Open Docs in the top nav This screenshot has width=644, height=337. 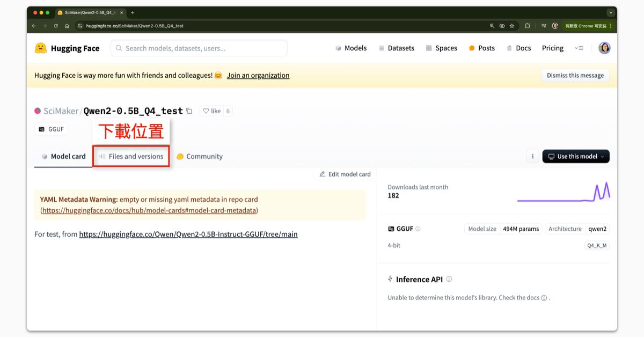point(518,48)
